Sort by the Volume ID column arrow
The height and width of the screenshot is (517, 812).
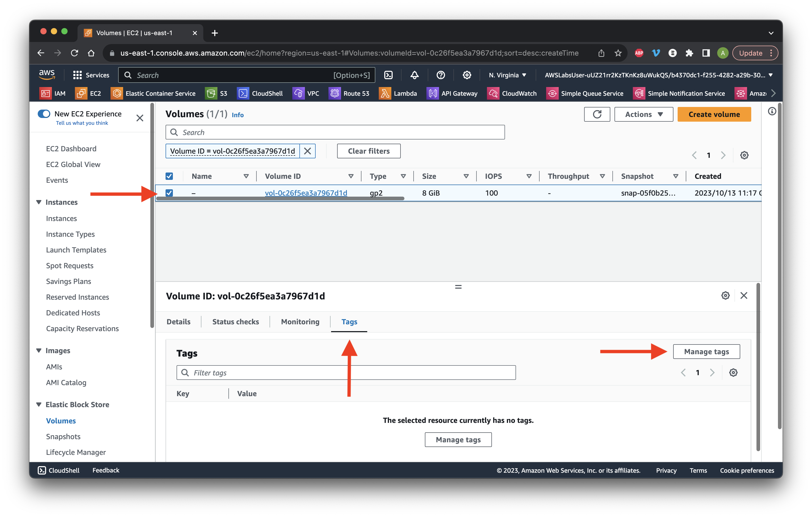click(x=351, y=176)
